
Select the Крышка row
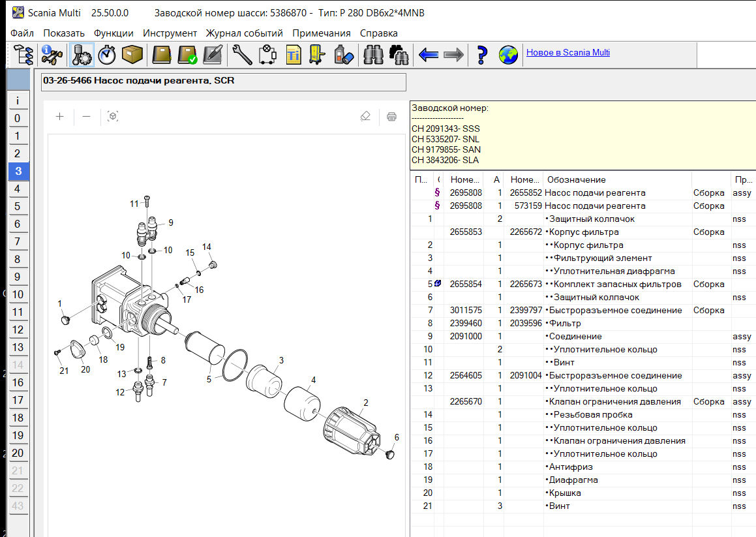click(x=583, y=493)
